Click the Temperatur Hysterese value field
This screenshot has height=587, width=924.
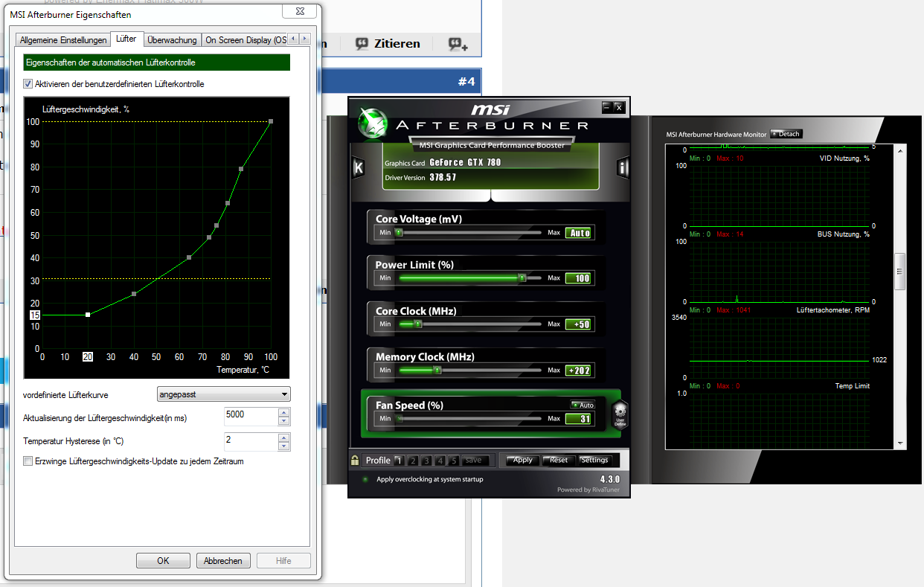click(x=251, y=442)
